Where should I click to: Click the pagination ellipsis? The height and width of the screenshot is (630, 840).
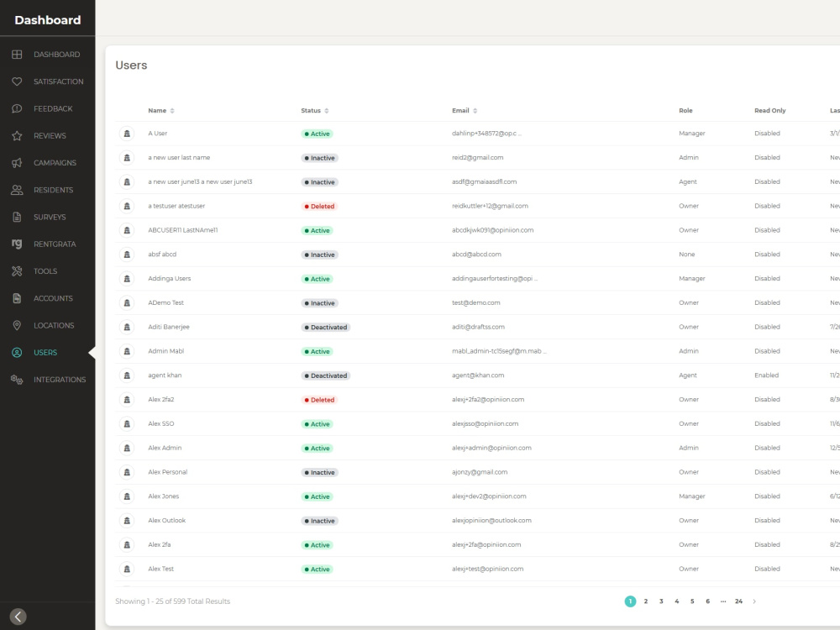(723, 601)
